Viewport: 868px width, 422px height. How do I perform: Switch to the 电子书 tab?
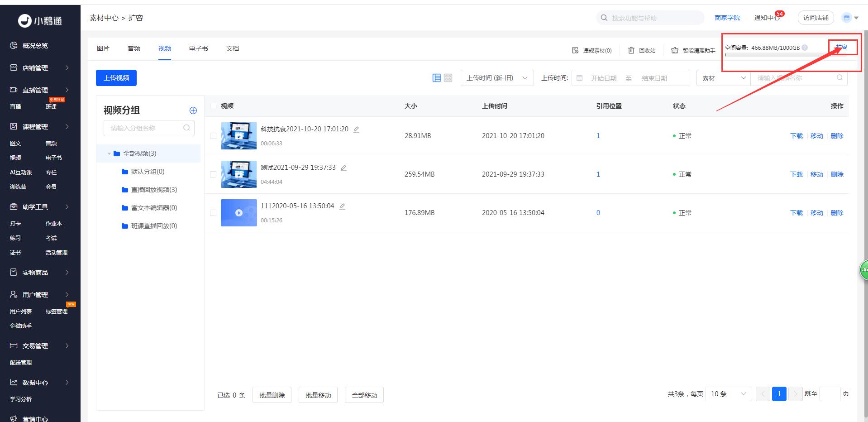[x=198, y=48]
